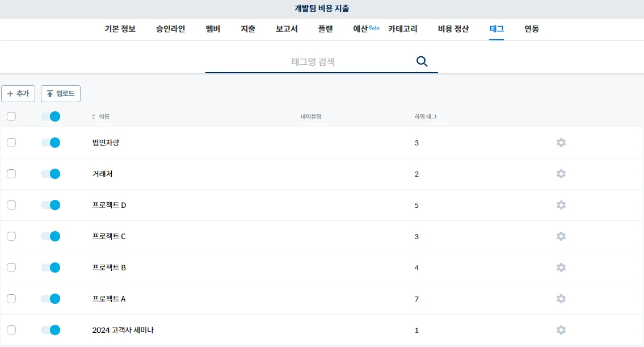Click the search magnifier icon
The height and width of the screenshot is (347, 644).
[x=422, y=61]
